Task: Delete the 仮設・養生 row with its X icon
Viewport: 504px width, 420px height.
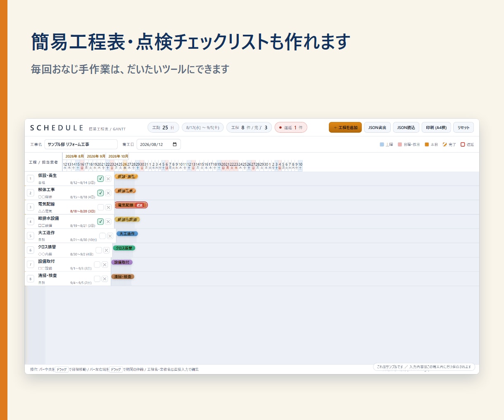Action: pos(108,179)
